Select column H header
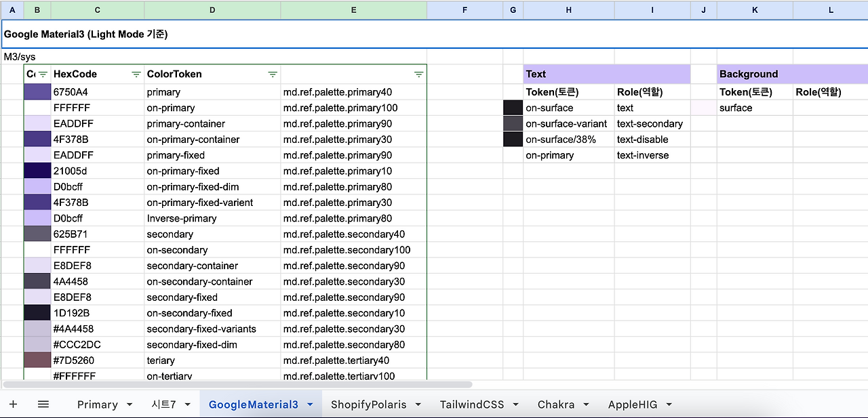This screenshot has width=868, height=418. point(569,10)
